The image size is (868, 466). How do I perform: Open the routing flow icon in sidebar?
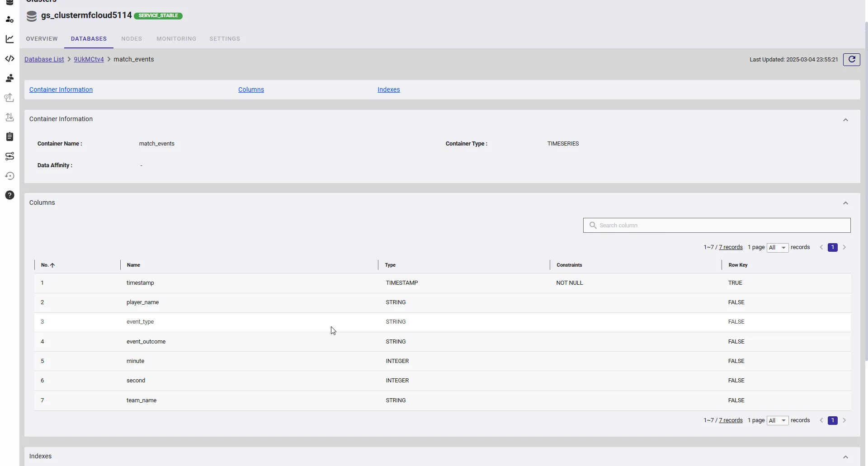point(9,156)
